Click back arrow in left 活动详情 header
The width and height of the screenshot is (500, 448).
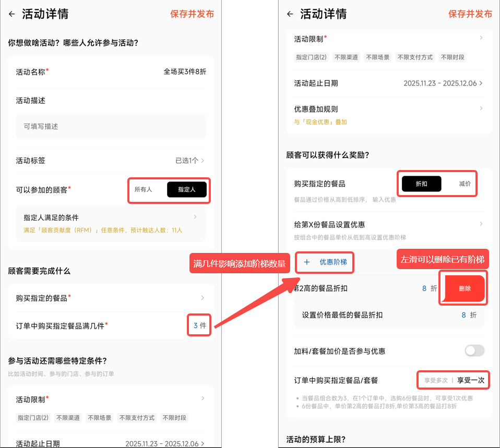tap(12, 14)
